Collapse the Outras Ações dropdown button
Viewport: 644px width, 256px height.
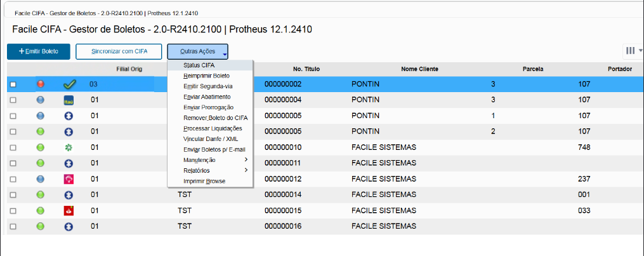[x=197, y=51]
